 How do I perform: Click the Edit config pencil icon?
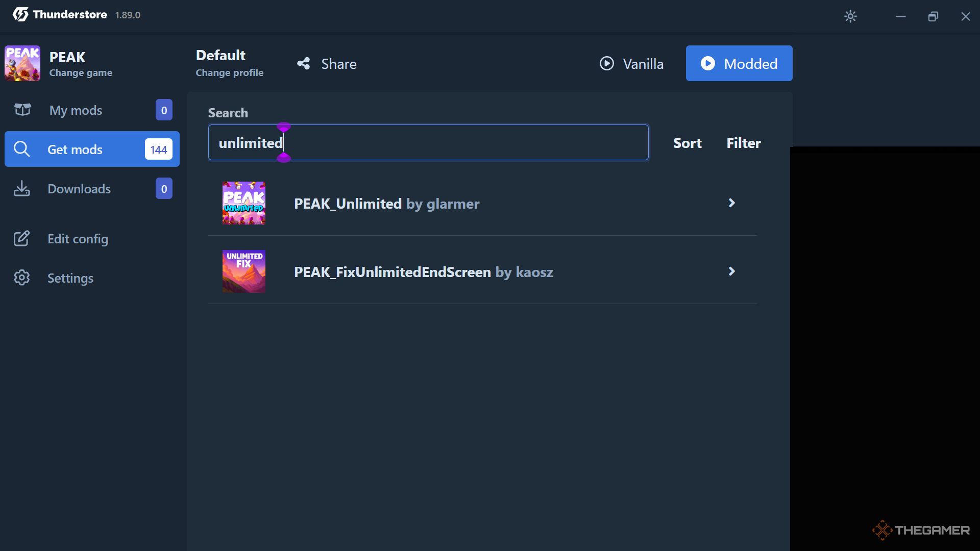click(21, 238)
